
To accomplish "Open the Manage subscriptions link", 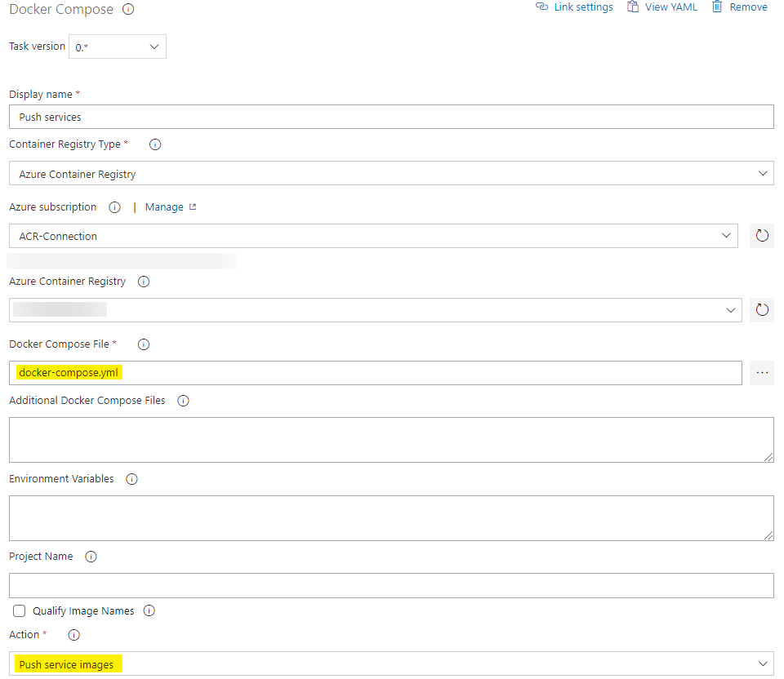I will coord(164,206).
